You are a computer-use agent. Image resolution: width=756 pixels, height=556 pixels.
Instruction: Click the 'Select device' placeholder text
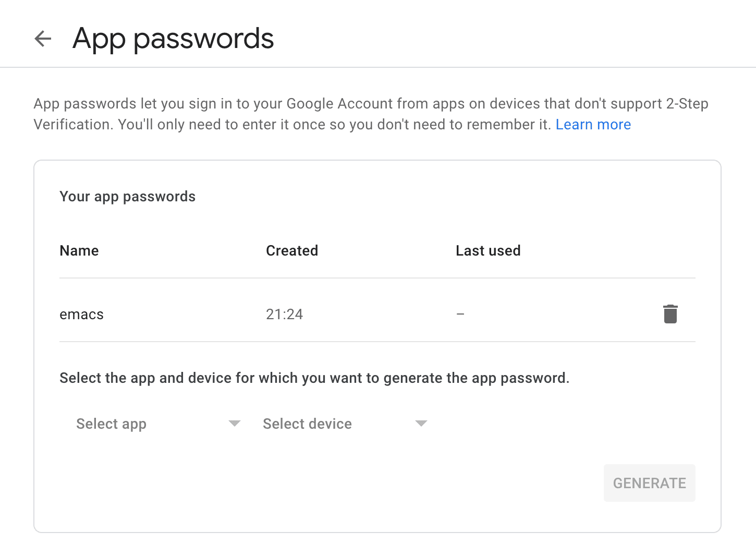point(307,424)
